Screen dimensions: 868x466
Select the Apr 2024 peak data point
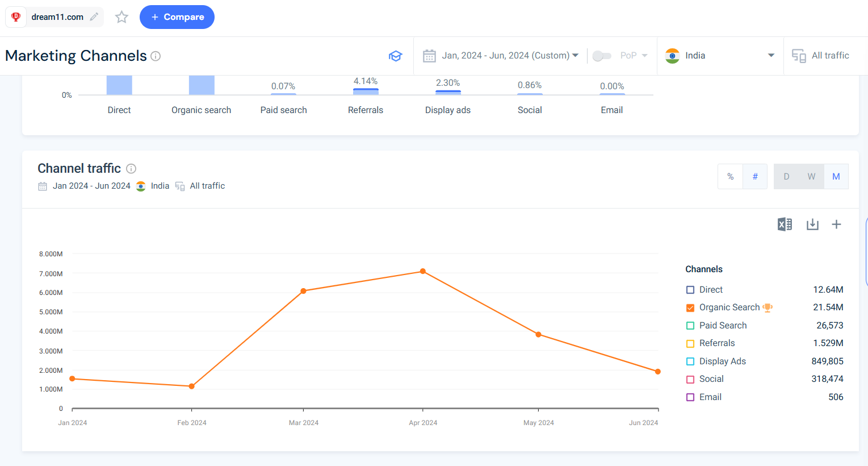pos(423,271)
